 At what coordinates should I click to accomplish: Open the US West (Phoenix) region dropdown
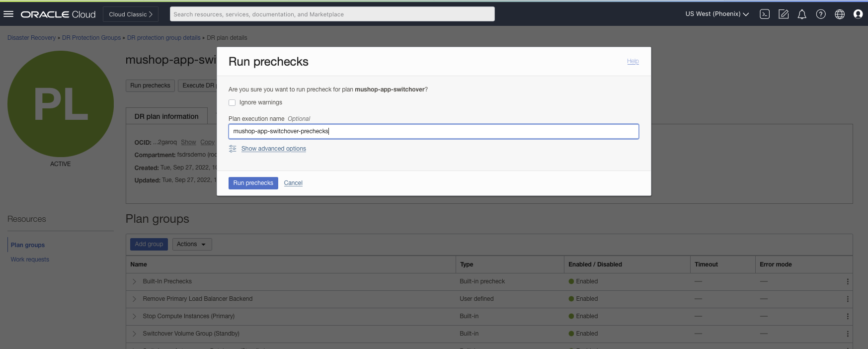716,14
